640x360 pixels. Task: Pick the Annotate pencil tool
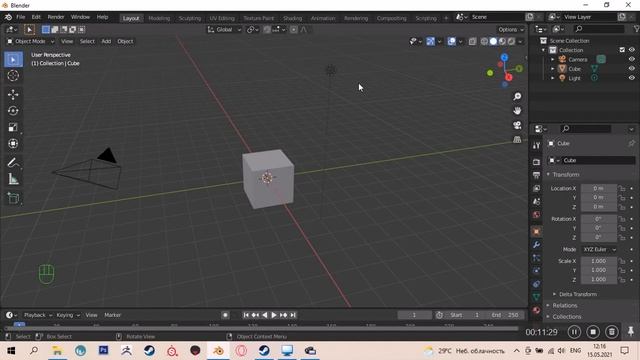pyautogui.click(x=13, y=162)
